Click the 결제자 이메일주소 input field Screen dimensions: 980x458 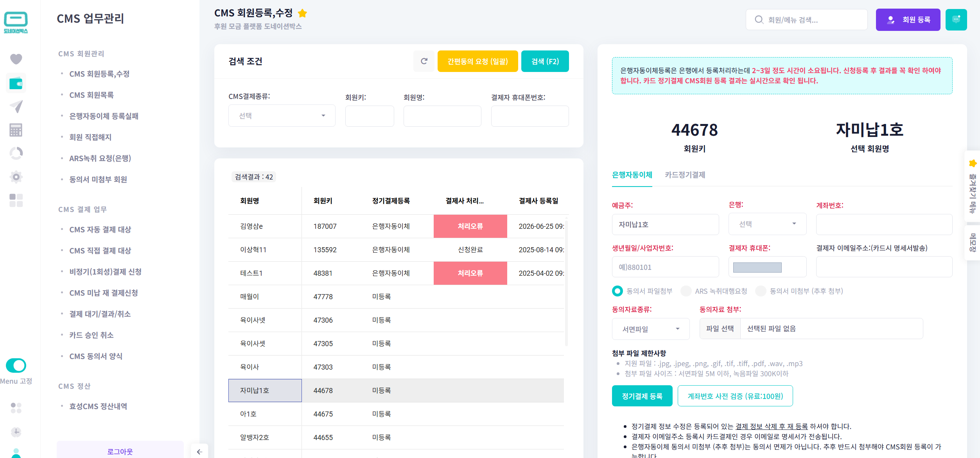(x=884, y=267)
